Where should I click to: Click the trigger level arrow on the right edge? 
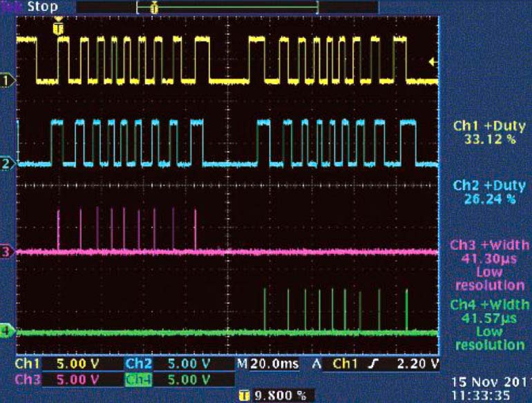point(433,63)
